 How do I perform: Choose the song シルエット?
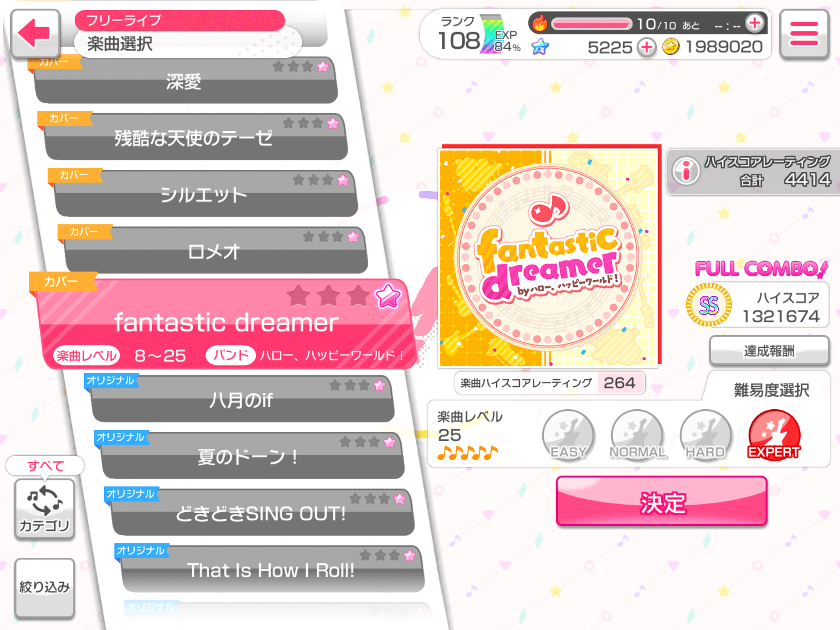(204, 194)
